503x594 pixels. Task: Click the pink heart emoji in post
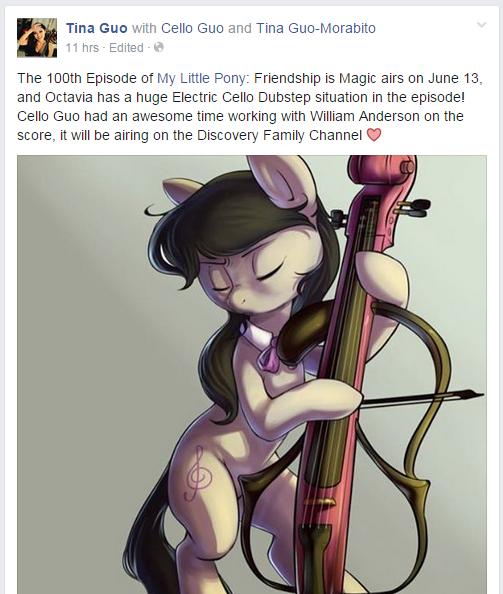[374, 134]
